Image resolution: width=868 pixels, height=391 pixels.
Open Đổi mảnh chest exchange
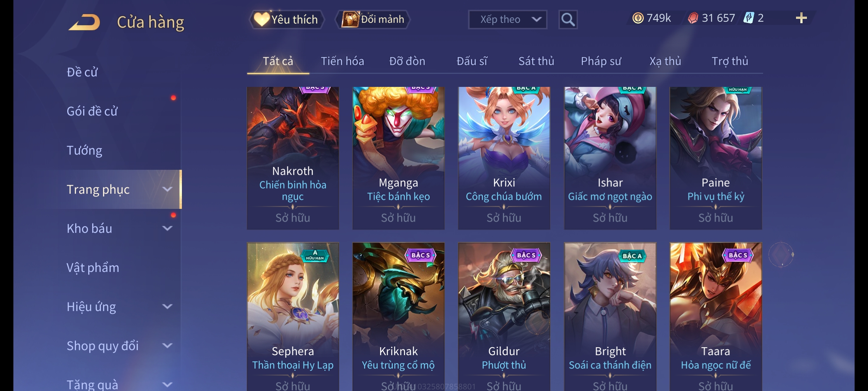373,20
